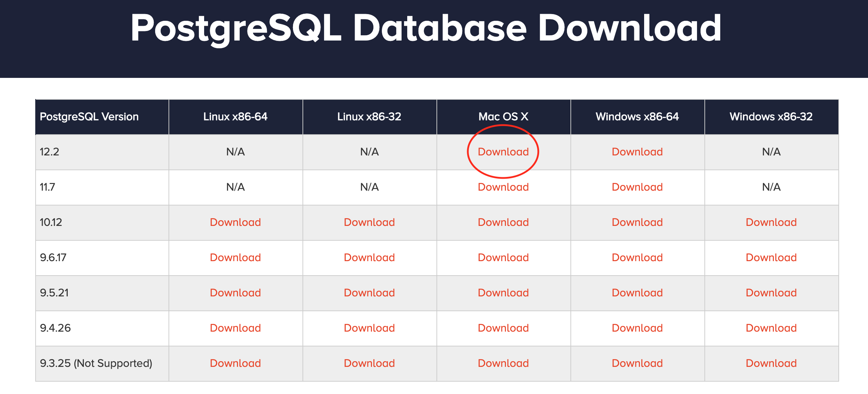This screenshot has width=868, height=394.
Task: Download PostgreSQL 9.3.25 for Linux x86-64
Action: (235, 363)
